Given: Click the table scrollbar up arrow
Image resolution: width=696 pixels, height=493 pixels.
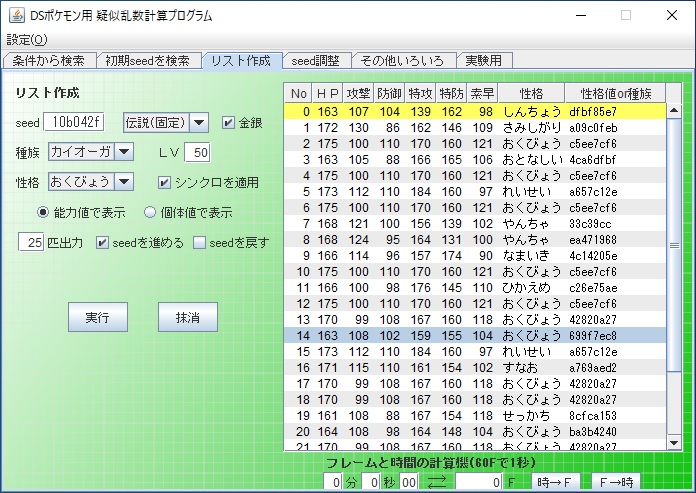Looking at the screenshot, I should coord(674,110).
